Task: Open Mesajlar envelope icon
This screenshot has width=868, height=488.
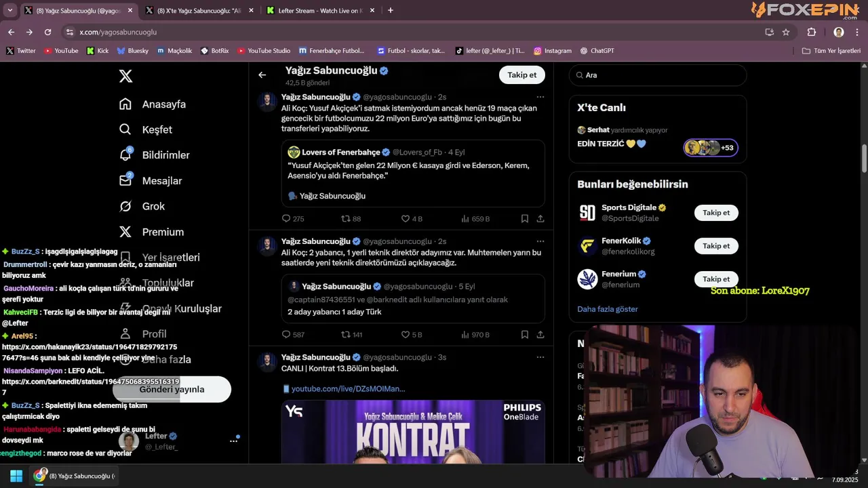Action: pos(125,180)
